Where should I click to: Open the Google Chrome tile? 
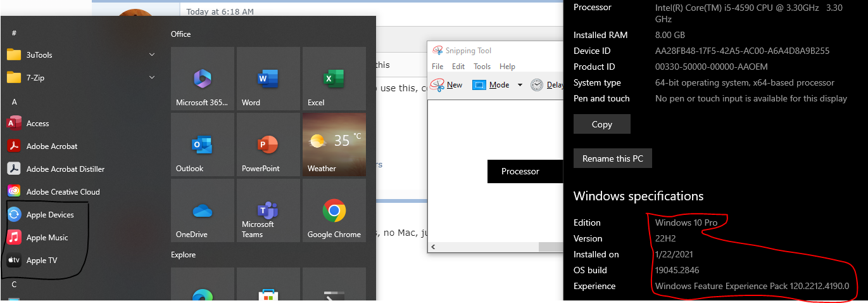pyautogui.click(x=334, y=210)
